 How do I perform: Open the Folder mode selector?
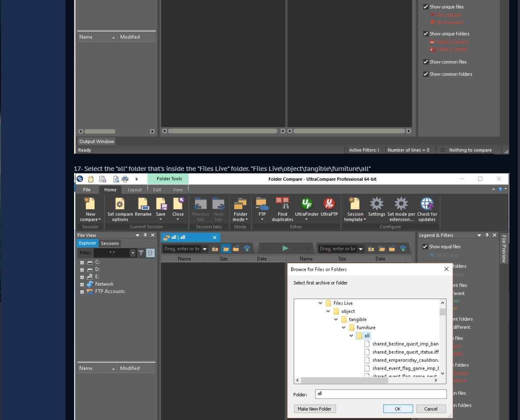click(240, 209)
